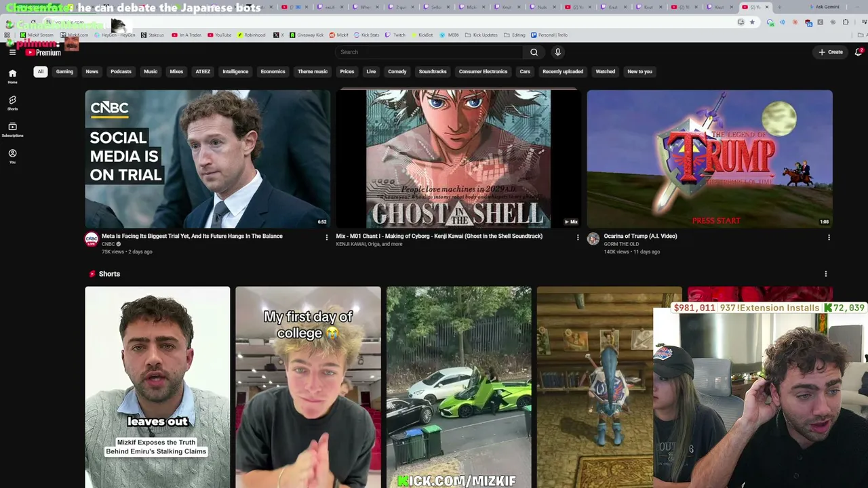Open the X bookmark in bookmarks bar

[x=277, y=35]
